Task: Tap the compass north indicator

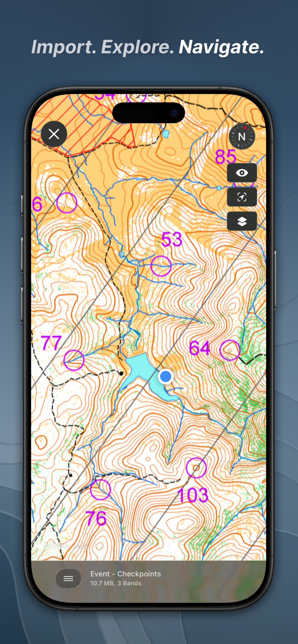Action: [x=242, y=137]
